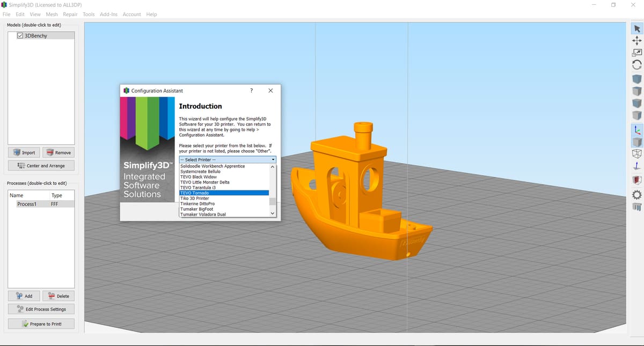The image size is (644, 346).
Task: Choose Tumaker Voladora Dual from the list
Action: pos(224,215)
